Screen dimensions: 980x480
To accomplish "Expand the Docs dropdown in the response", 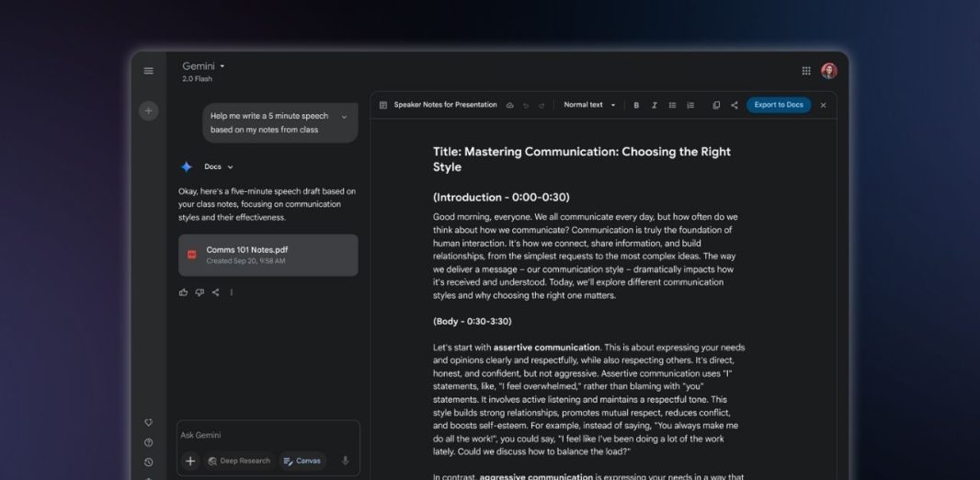I will (x=218, y=166).
